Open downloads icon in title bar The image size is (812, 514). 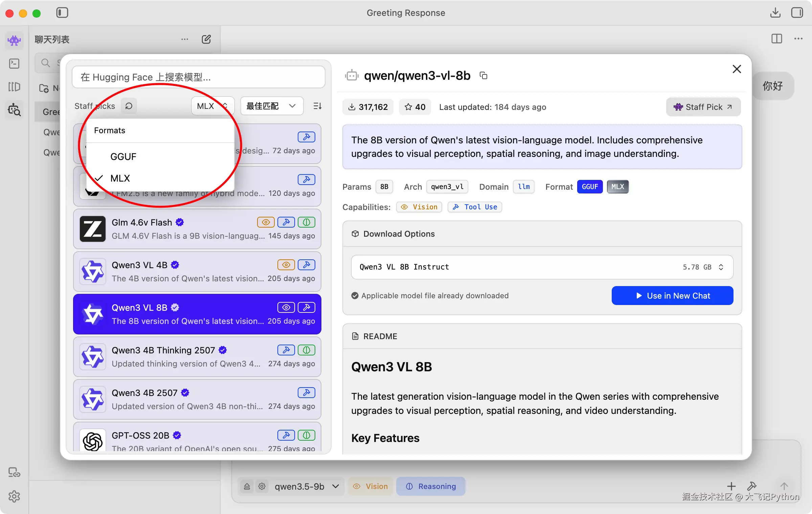coord(775,13)
